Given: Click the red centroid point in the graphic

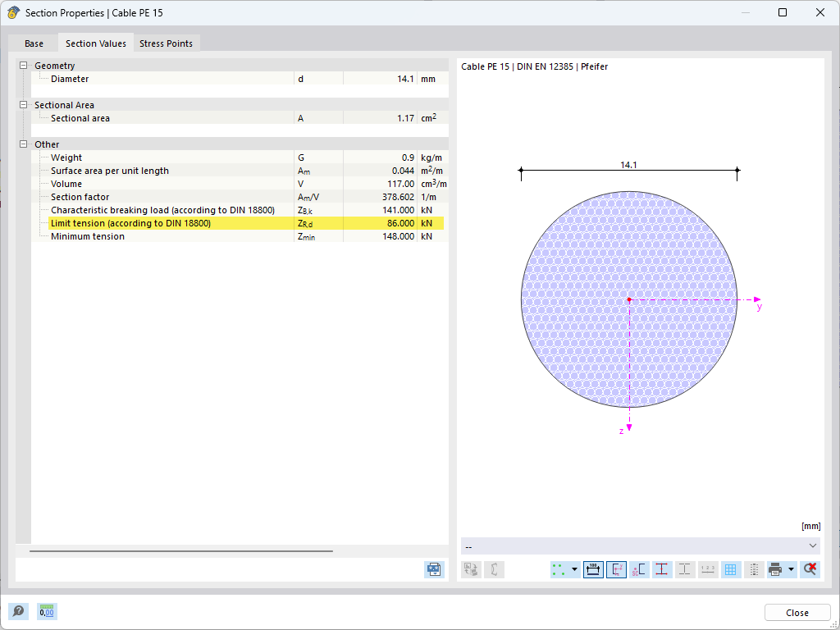Looking at the screenshot, I should click(x=629, y=300).
